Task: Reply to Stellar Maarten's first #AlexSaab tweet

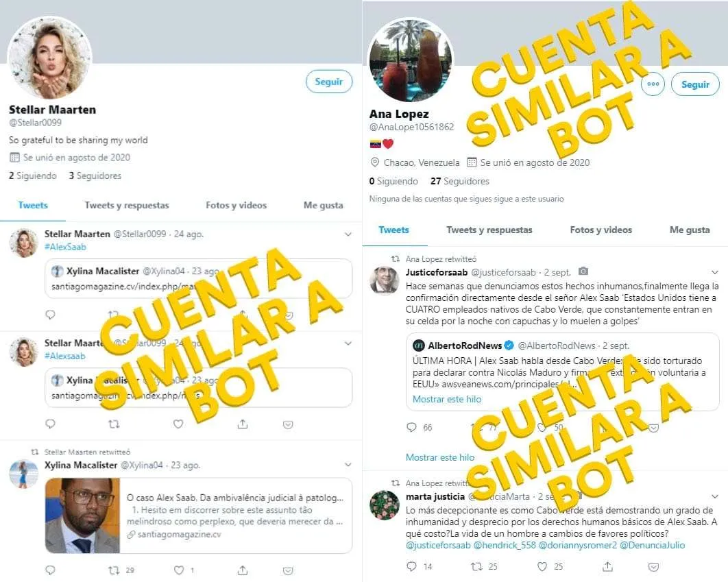Action: click(x=51, y=315)
